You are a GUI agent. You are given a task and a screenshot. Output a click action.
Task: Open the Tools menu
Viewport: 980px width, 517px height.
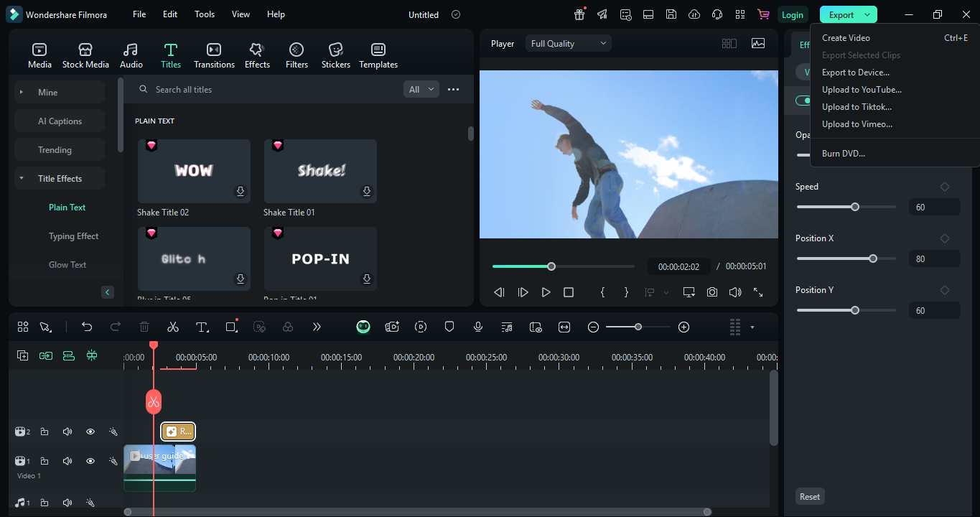coord(205,14)
